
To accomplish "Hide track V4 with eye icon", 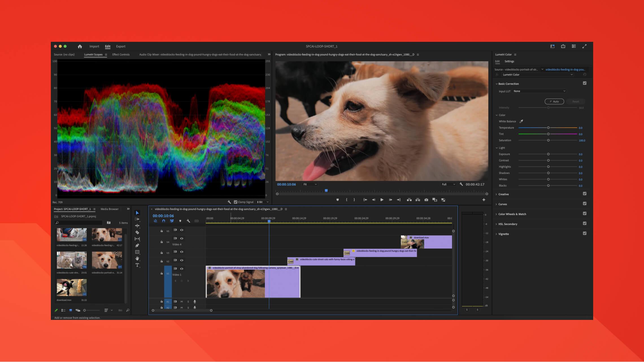I will pyautogui.click(x=182, y=239).
